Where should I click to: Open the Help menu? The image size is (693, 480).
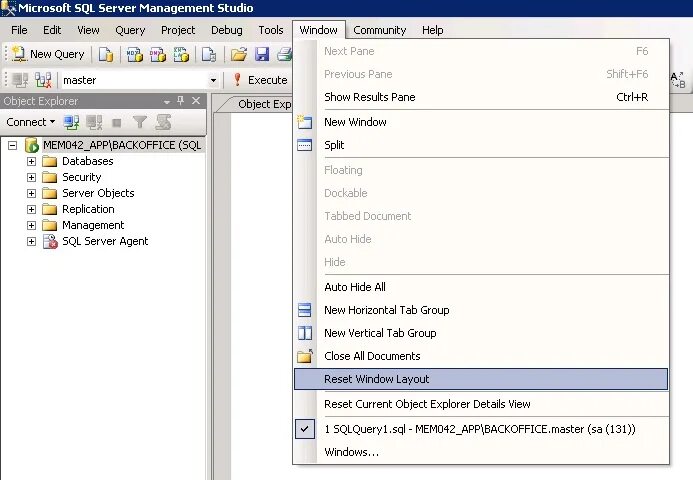[433, 30]
